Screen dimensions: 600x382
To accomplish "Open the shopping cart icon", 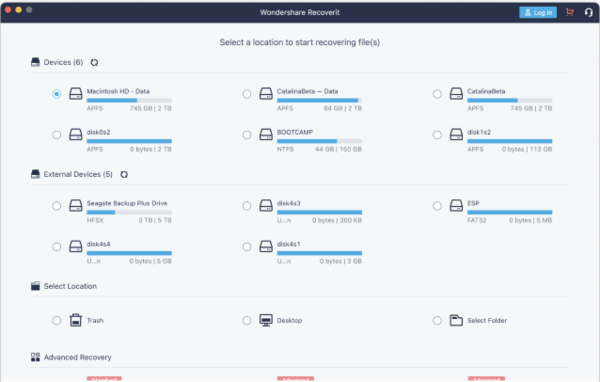I will point(570,12).
